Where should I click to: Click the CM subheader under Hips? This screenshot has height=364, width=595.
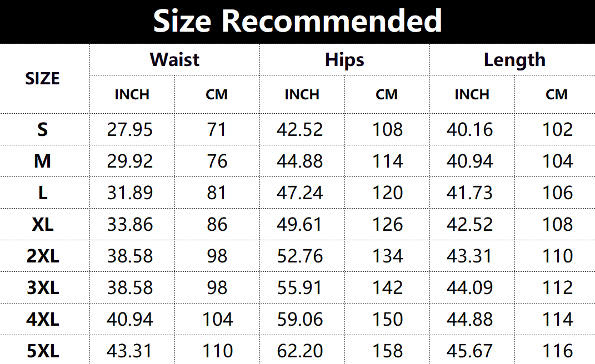pyautogui.click(x=387, y=94)
